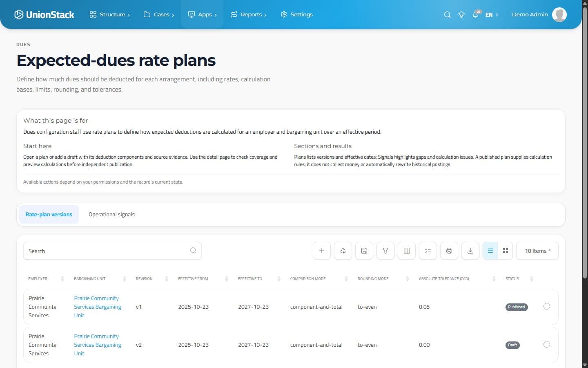The width and height of the screenshot is (588, 368).
Task: Sort by Absolute Tolerance column arrows
Action: coord(494,279)
